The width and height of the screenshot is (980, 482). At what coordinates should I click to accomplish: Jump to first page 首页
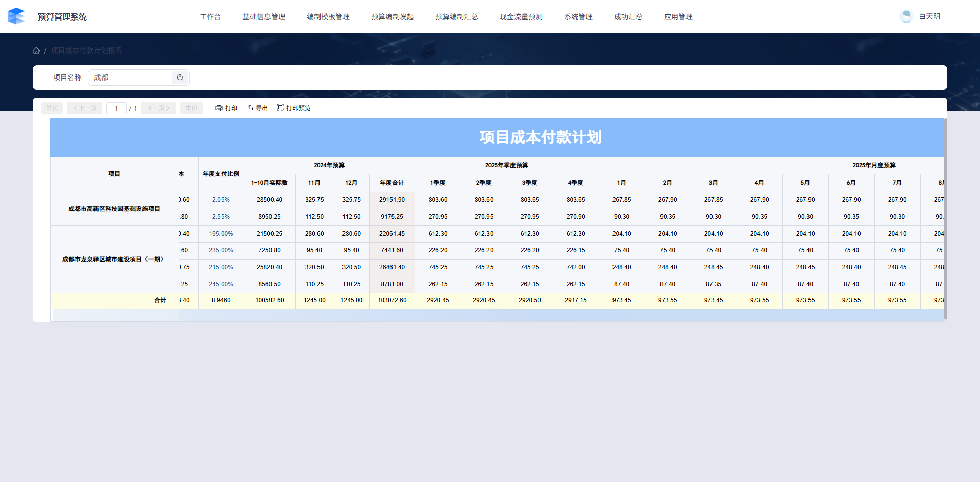click(x=52, y=108)
